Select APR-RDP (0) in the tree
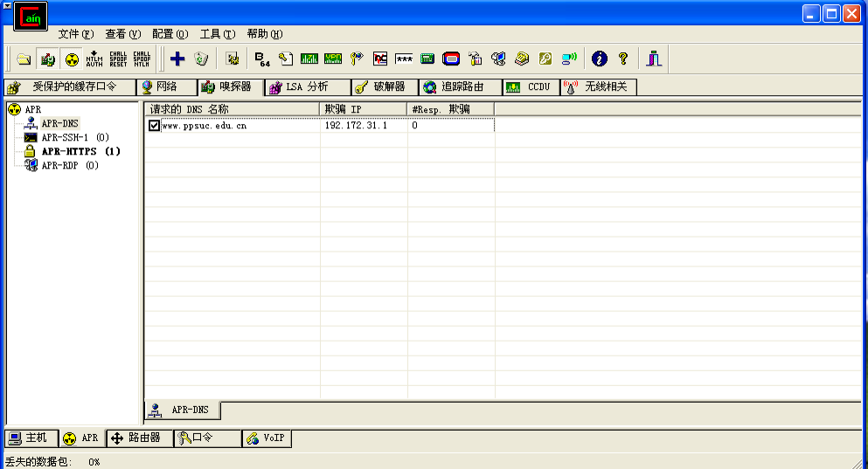 (70, 165)
